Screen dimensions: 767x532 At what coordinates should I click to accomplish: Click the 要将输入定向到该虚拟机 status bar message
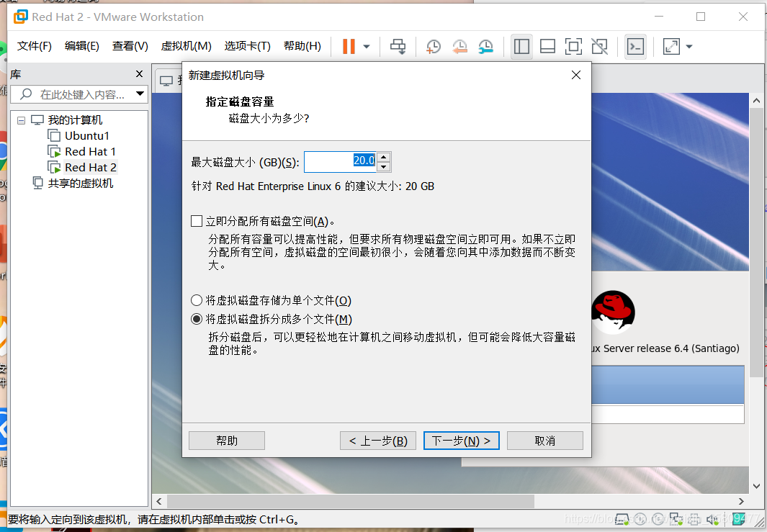[x=154, y=519]
